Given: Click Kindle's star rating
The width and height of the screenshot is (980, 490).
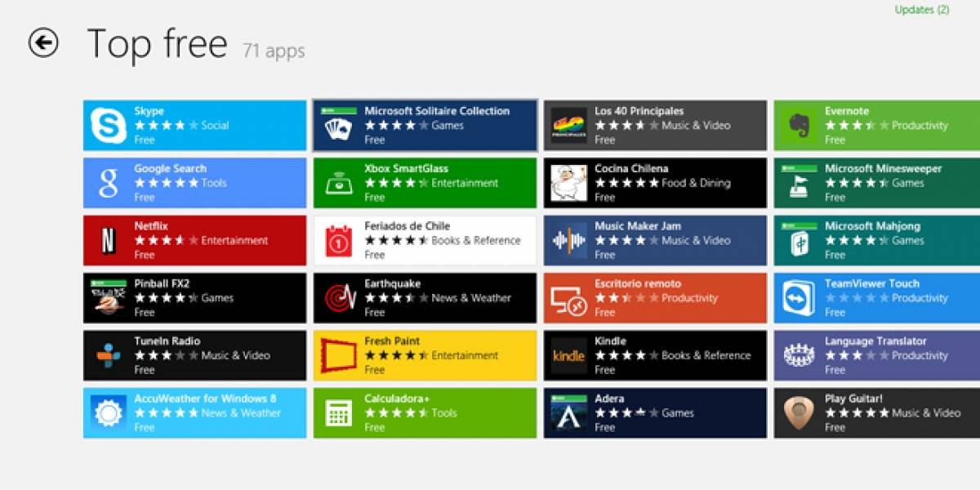Looking at the screenshot, I should 626,355.
